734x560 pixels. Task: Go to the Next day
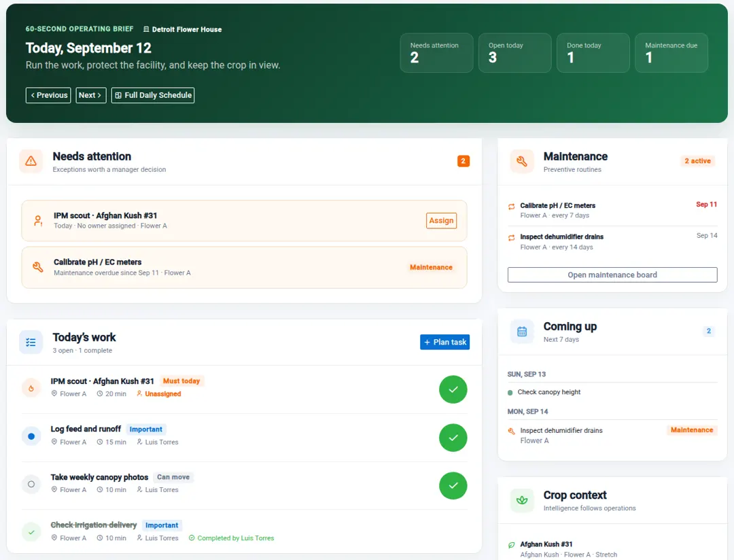(91, 95)
